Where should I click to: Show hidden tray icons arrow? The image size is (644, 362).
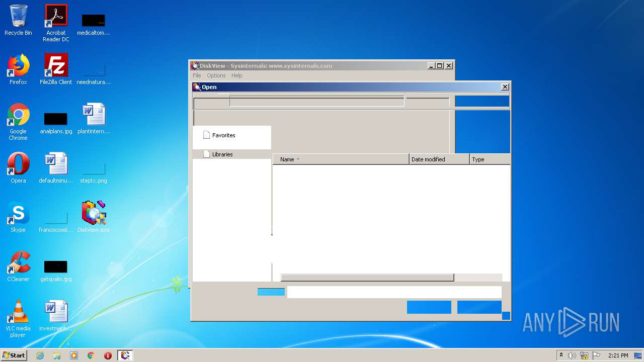pos(561,355)
